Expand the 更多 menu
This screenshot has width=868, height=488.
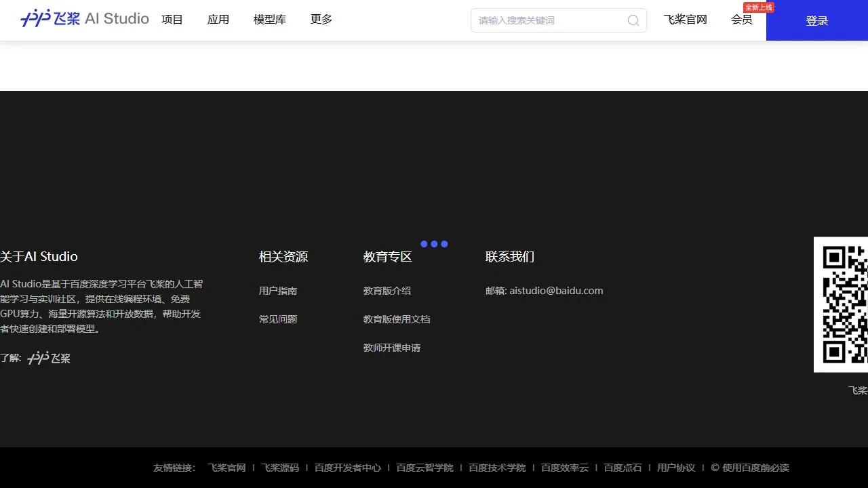tap(321, 20)
